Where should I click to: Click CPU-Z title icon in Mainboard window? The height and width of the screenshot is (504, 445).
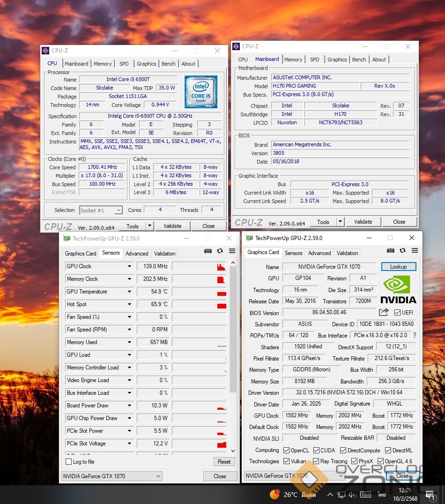(236, 46)
